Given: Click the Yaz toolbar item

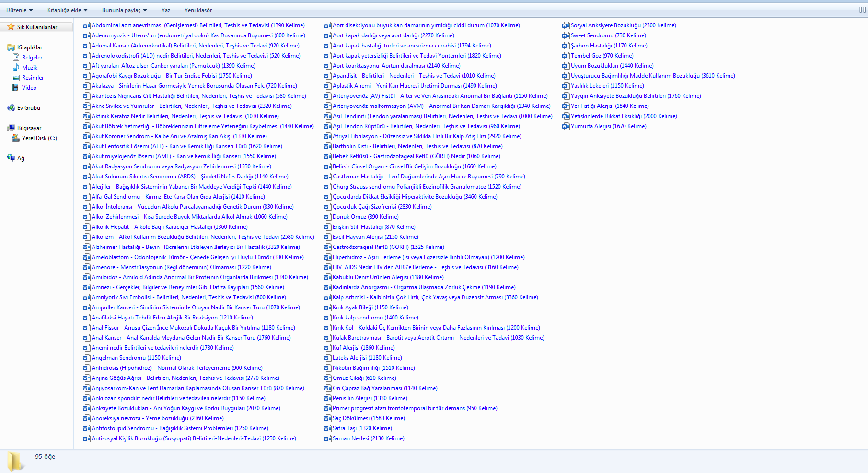Looking at the screenshot, I should click(166, 10).
